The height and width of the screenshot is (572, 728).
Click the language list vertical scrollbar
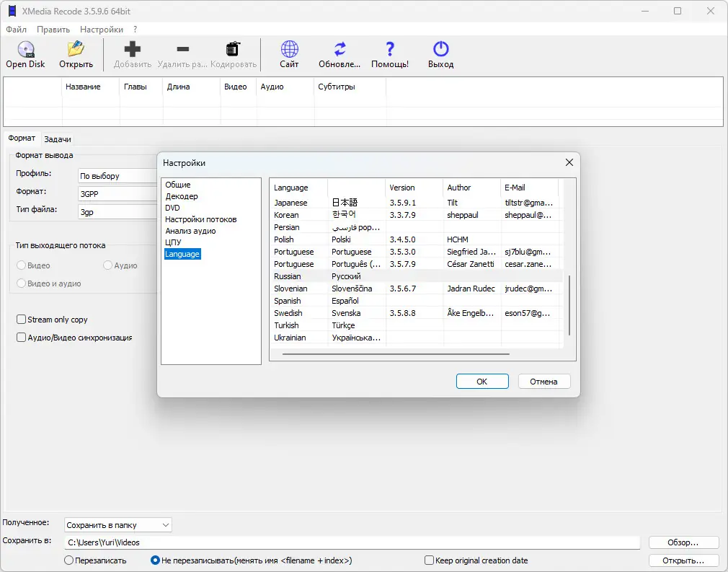pos(569,305)
